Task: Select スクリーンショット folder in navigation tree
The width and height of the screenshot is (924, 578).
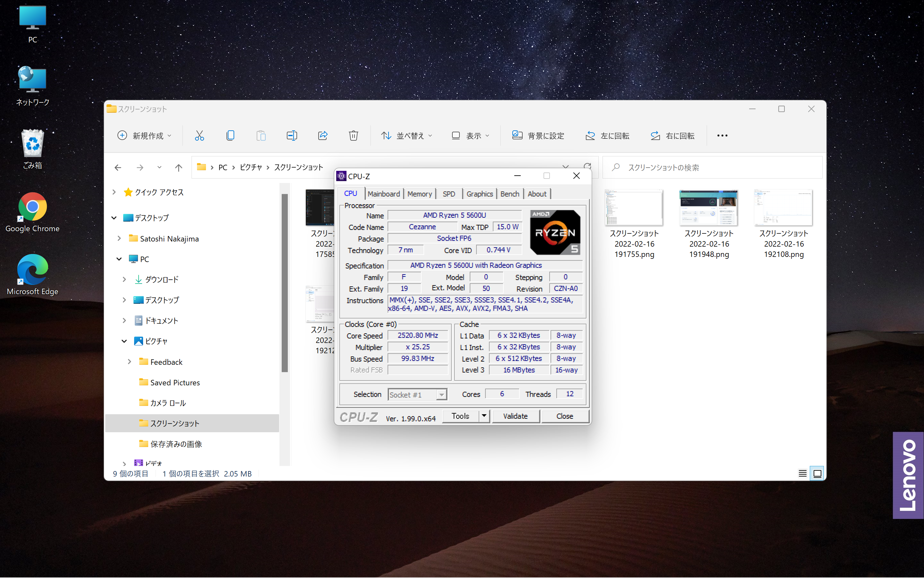Action: 192,423
